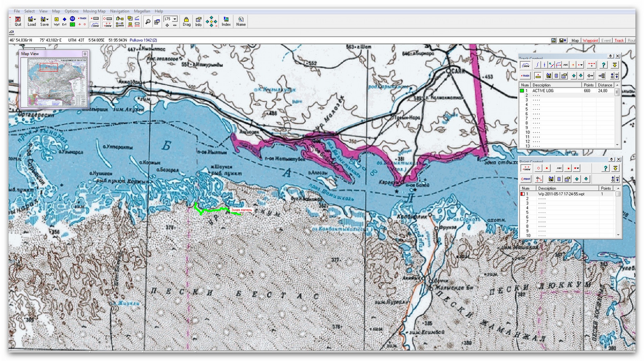Viewport: 644px width, 361px height.
Task: Click the green C map comment icon
Action: point(72,24)
